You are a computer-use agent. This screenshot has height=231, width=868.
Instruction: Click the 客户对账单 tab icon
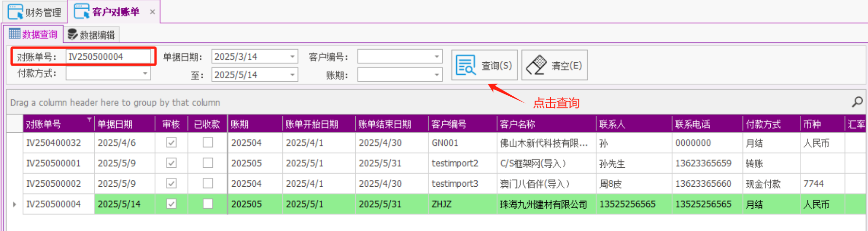click(x=82, y=11)
